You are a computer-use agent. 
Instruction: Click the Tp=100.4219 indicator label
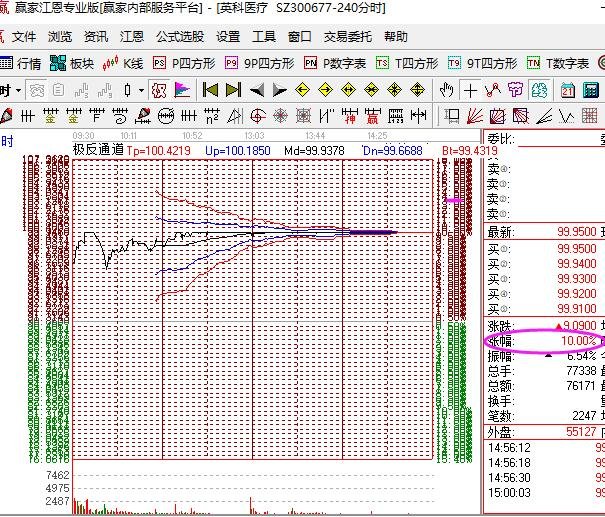tap(159, 150)
